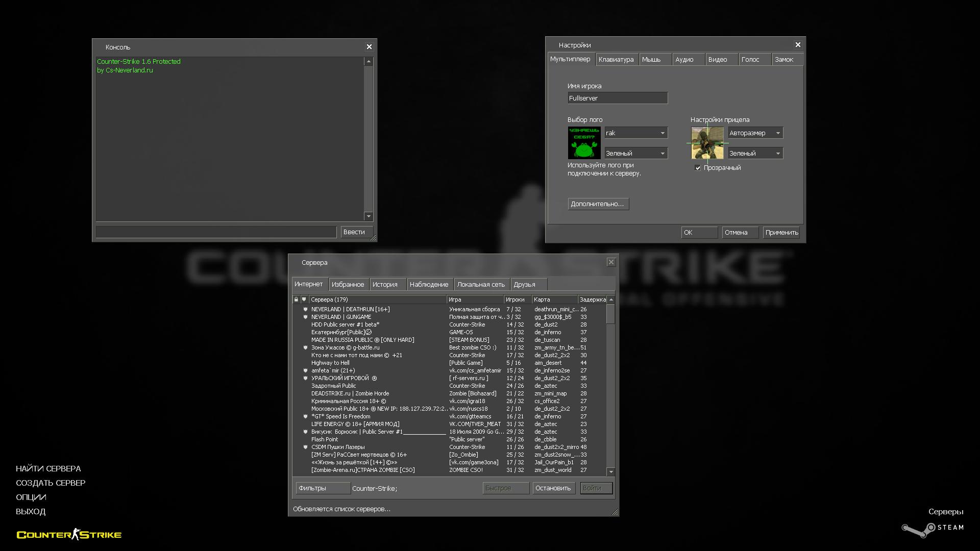Click the green crab logo preview
Screen dimensions: 980x551
pyautogui.click(x=584, y=143)
